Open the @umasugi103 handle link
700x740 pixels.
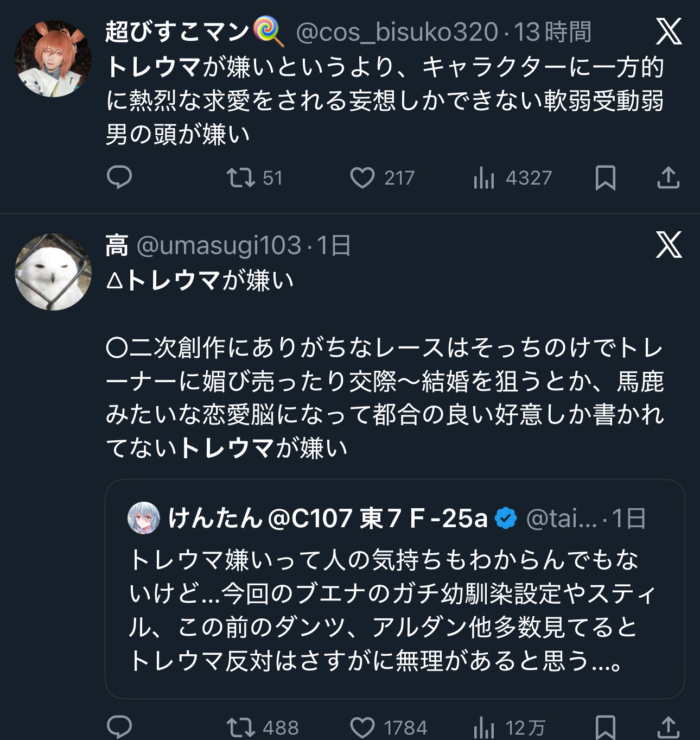click(219, 245)
